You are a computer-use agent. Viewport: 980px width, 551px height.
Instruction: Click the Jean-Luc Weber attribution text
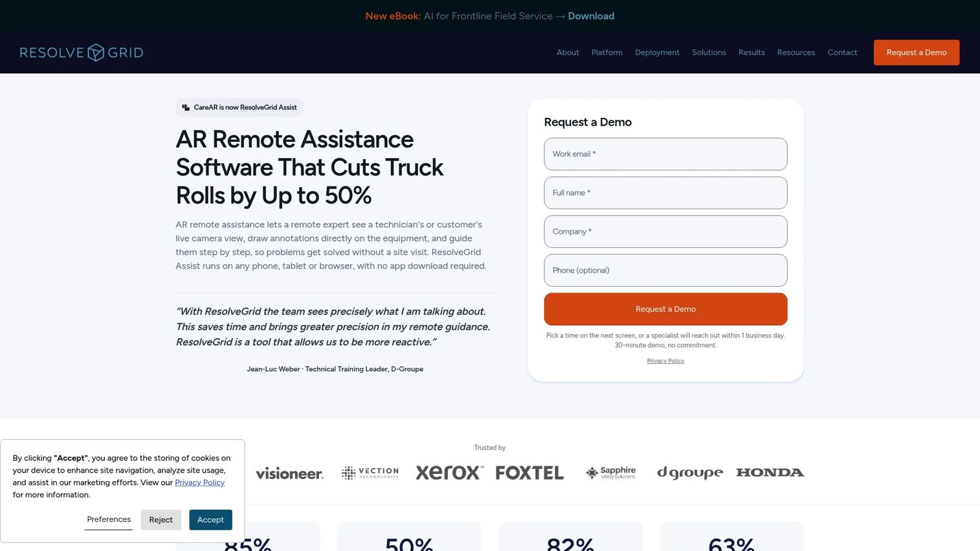click(x=335, y=369)
